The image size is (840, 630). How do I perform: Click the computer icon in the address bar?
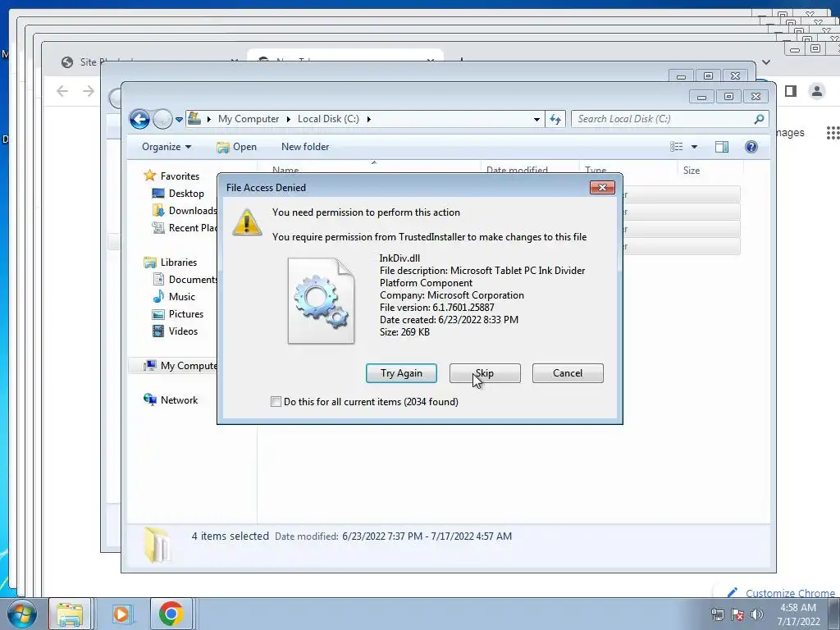[194, 118]
